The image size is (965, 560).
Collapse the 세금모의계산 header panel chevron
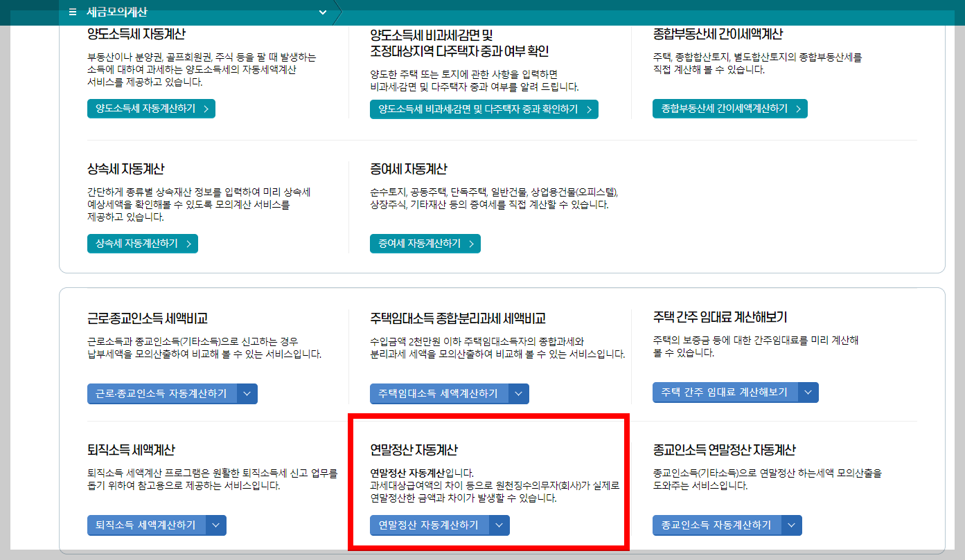click(321, 11)
